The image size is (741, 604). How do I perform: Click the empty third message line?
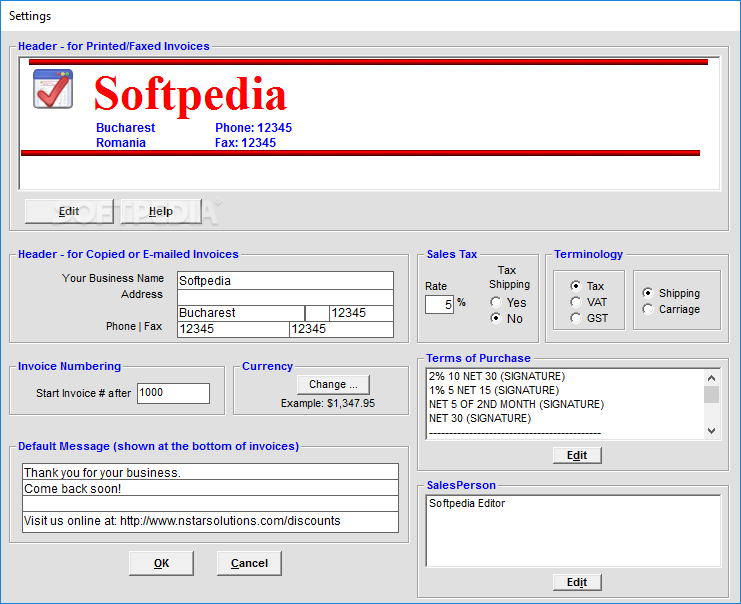[210, 504]
